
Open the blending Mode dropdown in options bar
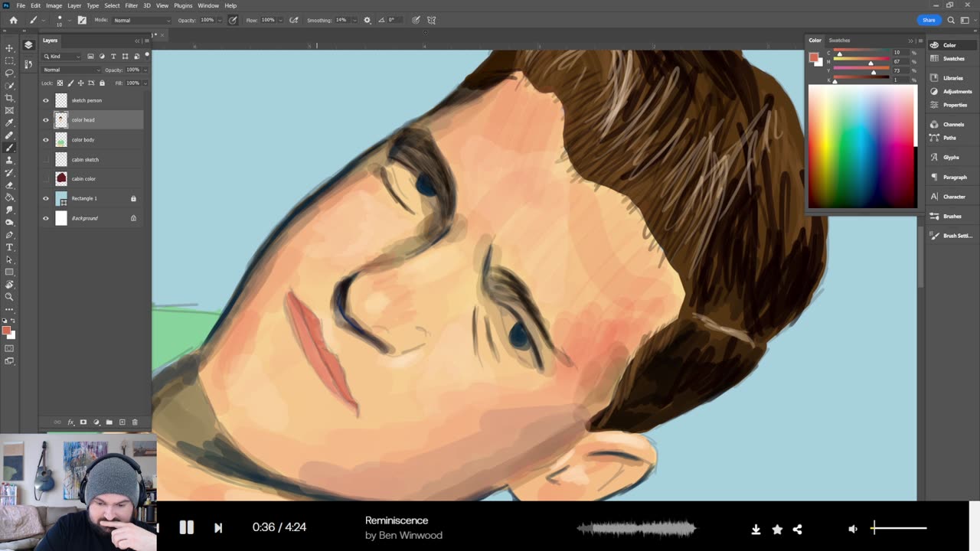(142, 20)
